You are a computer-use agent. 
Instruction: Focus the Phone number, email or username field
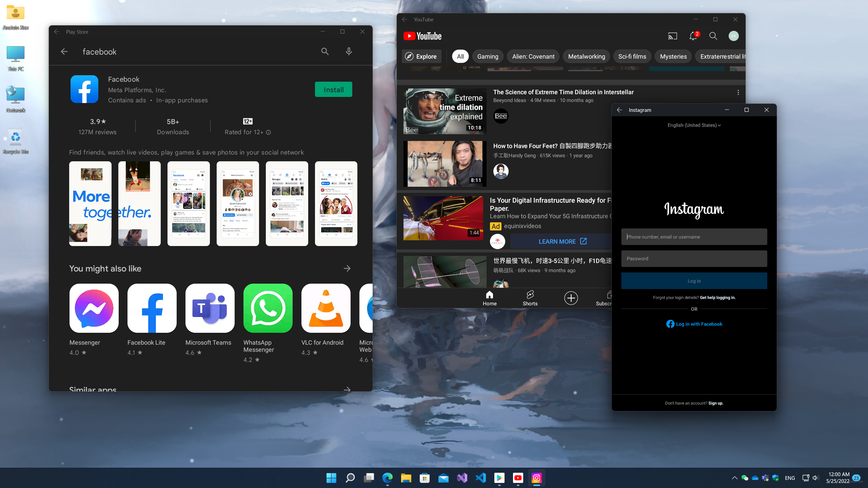pos(694,237)
